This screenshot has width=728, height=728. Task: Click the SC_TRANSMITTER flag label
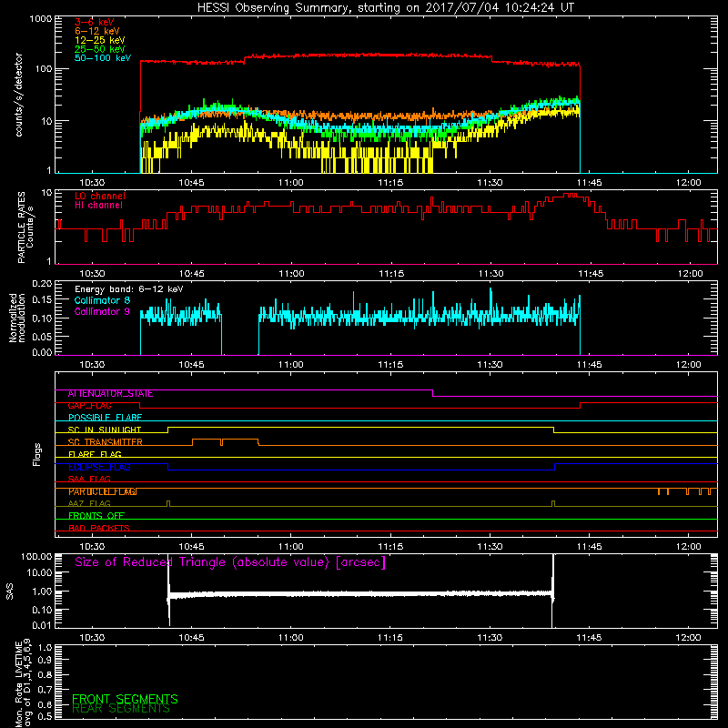tap(105, 442)
